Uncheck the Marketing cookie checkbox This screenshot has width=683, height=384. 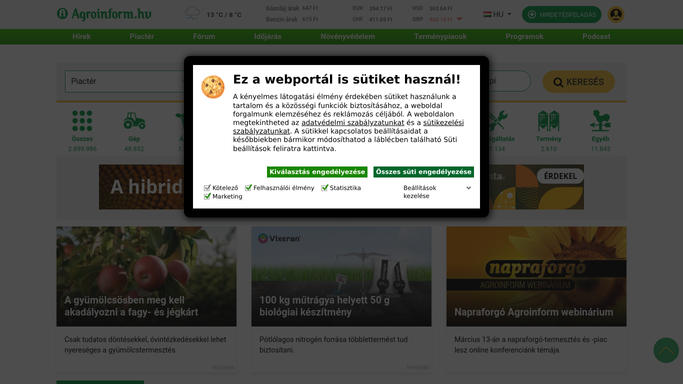point(207,196)
